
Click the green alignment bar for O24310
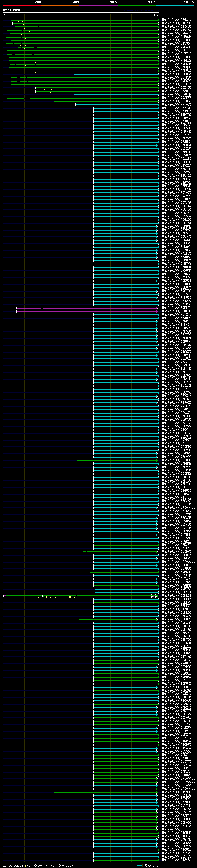(85, 20)
